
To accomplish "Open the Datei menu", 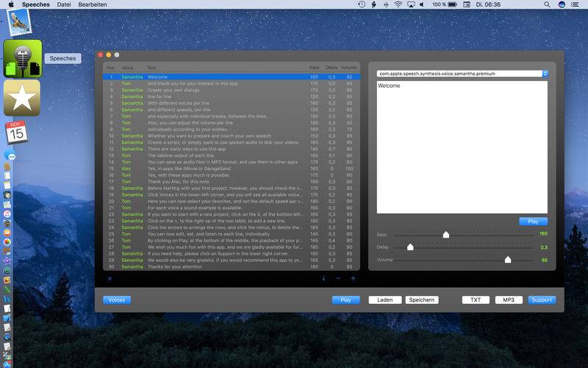I will pyautogui.click(x=64, y=4).
